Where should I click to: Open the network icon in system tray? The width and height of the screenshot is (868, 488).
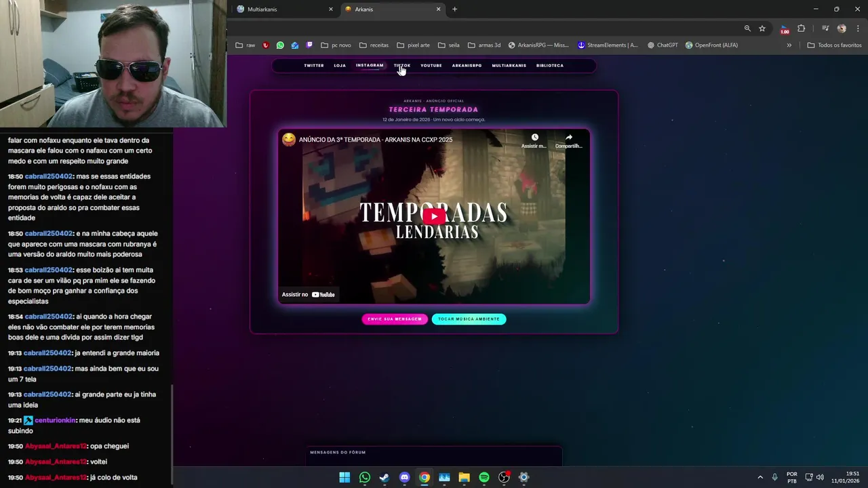(x=809, y=477)
